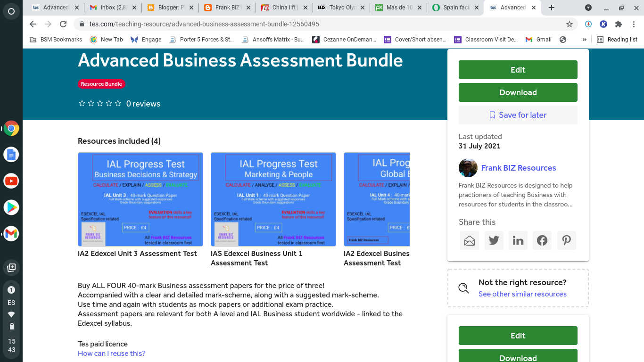644x362 pixels.
Task: Click the system clock 15 43
Action: 11,346
